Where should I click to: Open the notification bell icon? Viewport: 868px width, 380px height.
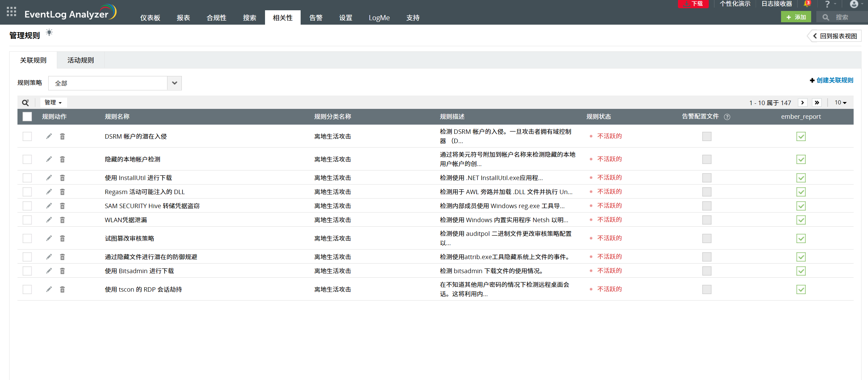[x=807, y=4]
